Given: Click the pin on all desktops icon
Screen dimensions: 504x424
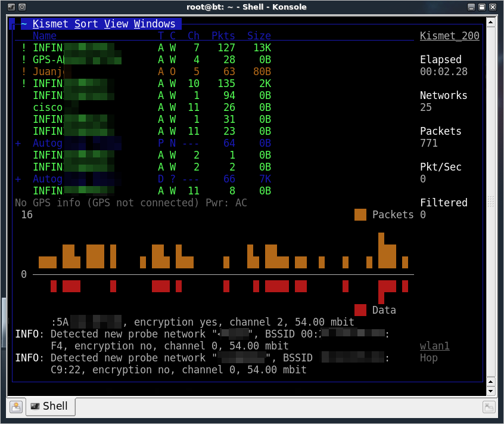Looking at the screenshot, I should (x=21, y=7).
